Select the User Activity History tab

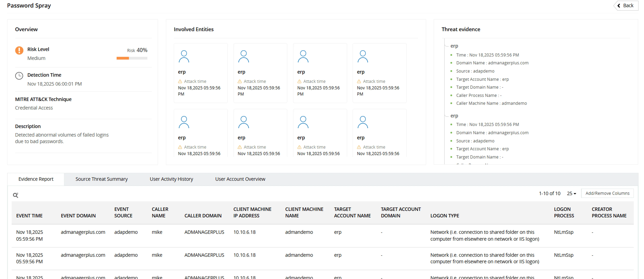click(171, 179)
